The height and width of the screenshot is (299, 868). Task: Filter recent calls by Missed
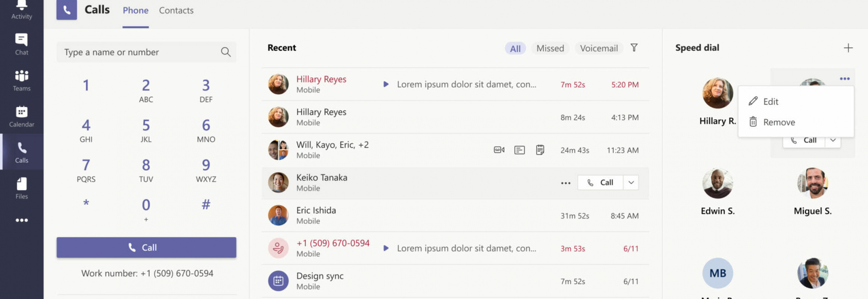point(550,48)
